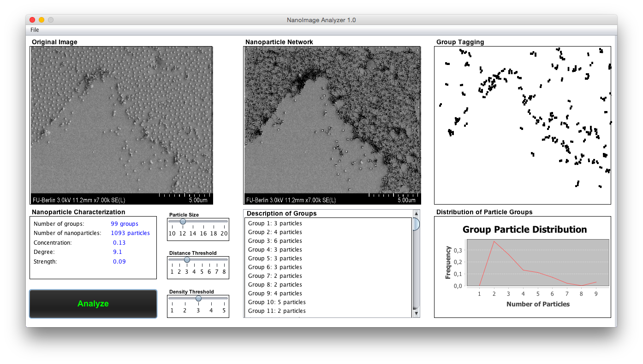Click the yellow minimize window button

click(x=42, y=20)
